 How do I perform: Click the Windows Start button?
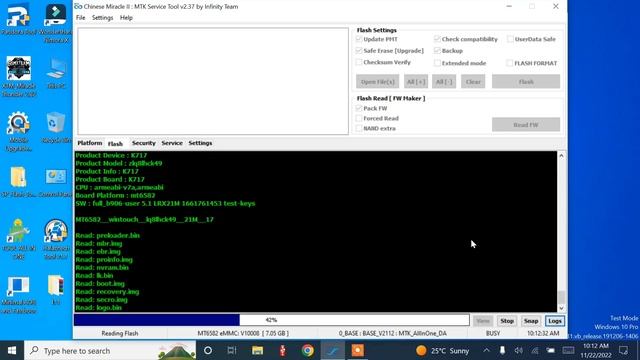click(12, 351)
